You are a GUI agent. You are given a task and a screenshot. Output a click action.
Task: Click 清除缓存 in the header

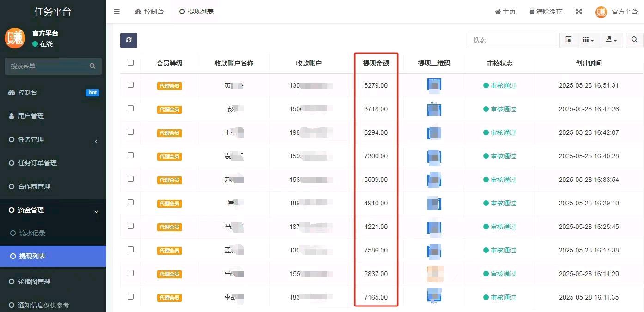click(x=546, y=12)
